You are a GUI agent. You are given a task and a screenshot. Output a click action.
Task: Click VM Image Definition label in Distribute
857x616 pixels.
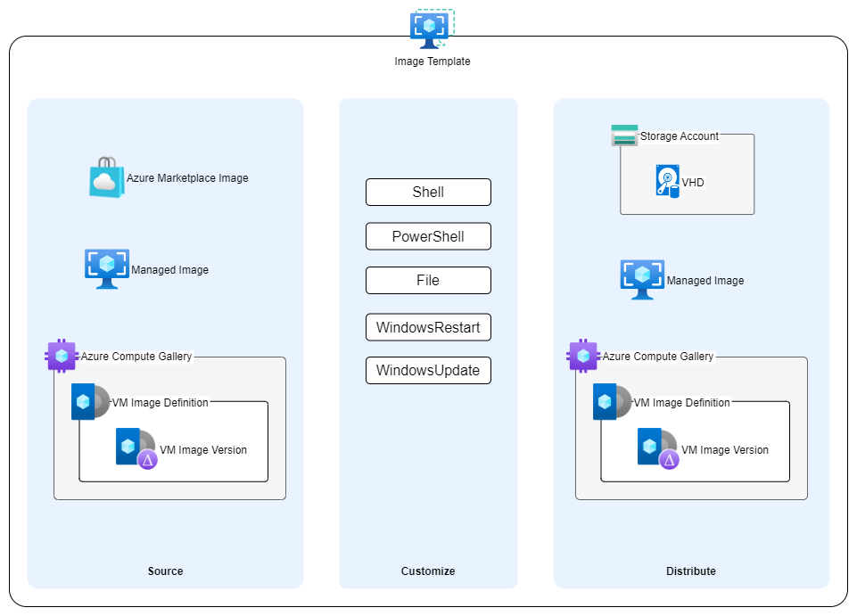[x=682, y=403]
